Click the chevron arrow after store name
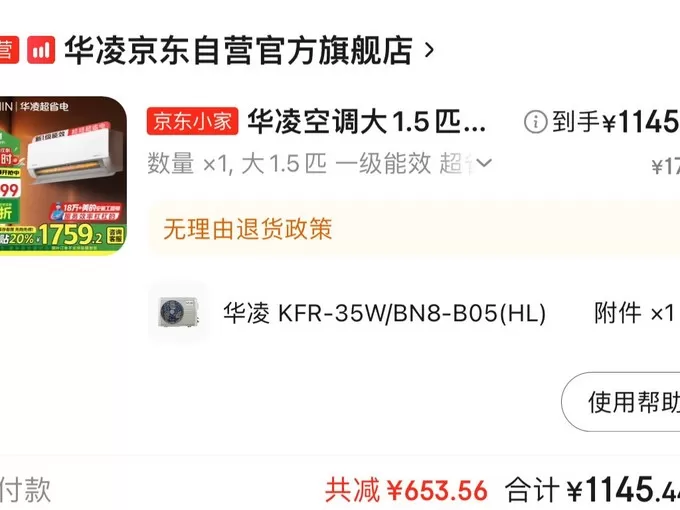The height and width of the screenshot is (510, 680). coord(429,51)
